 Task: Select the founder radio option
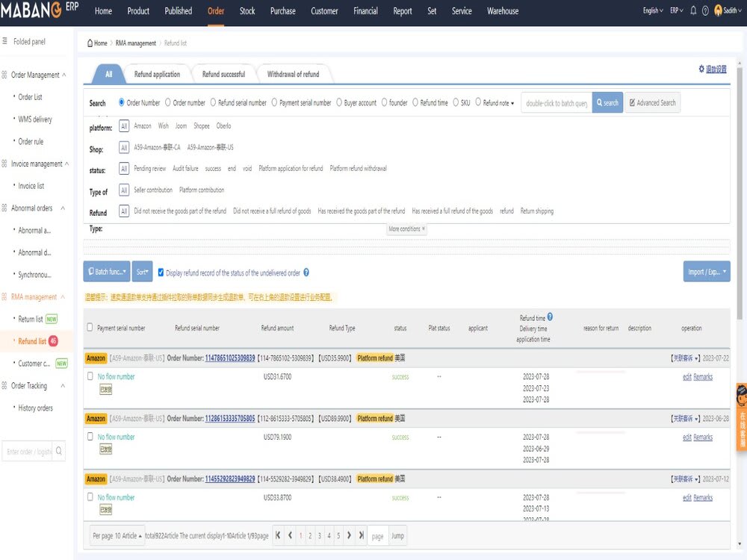(x=384, y=102)
